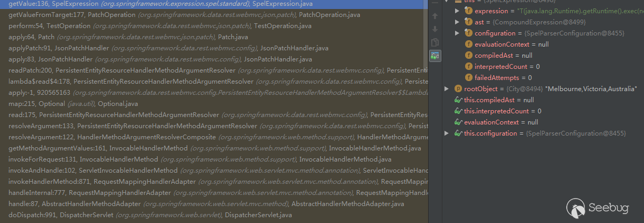This screenshot has width=644, height=223.
Task: Click the watch glasses icon beside this.compiledAst
Action: click(458, 100)
